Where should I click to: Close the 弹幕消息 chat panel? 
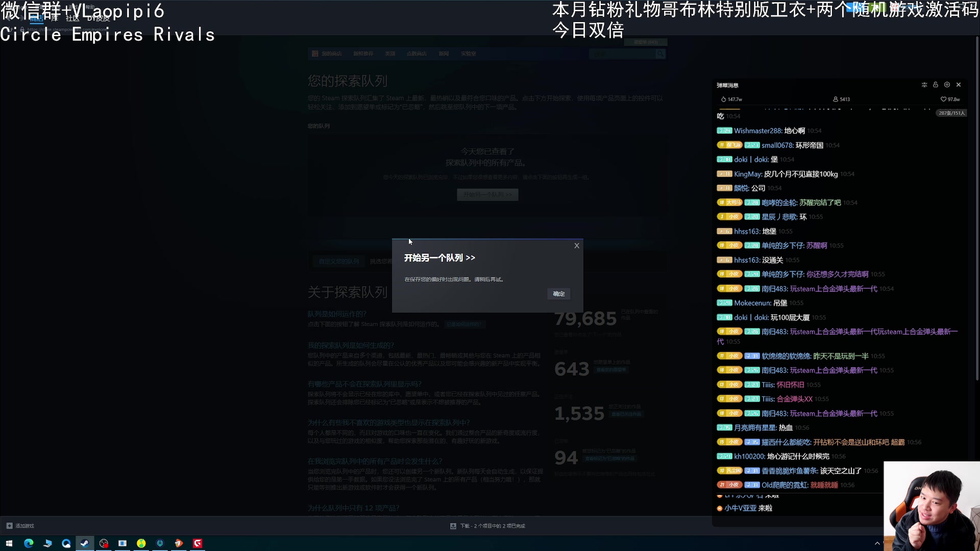click(959, 85)
